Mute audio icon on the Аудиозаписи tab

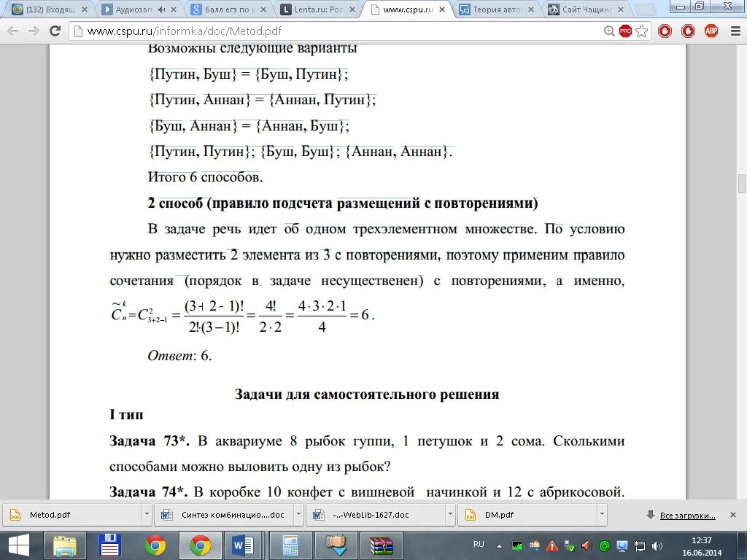[x=161, y=9]
